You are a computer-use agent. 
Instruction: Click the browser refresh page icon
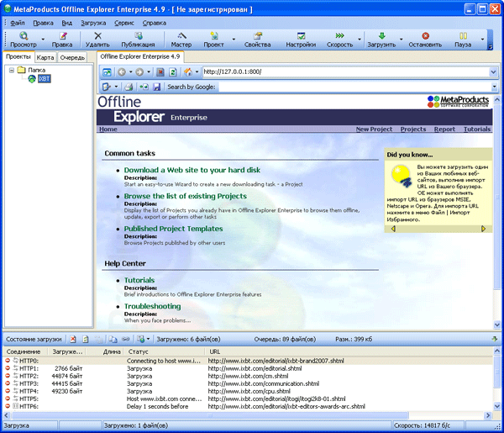click(173, 72)
